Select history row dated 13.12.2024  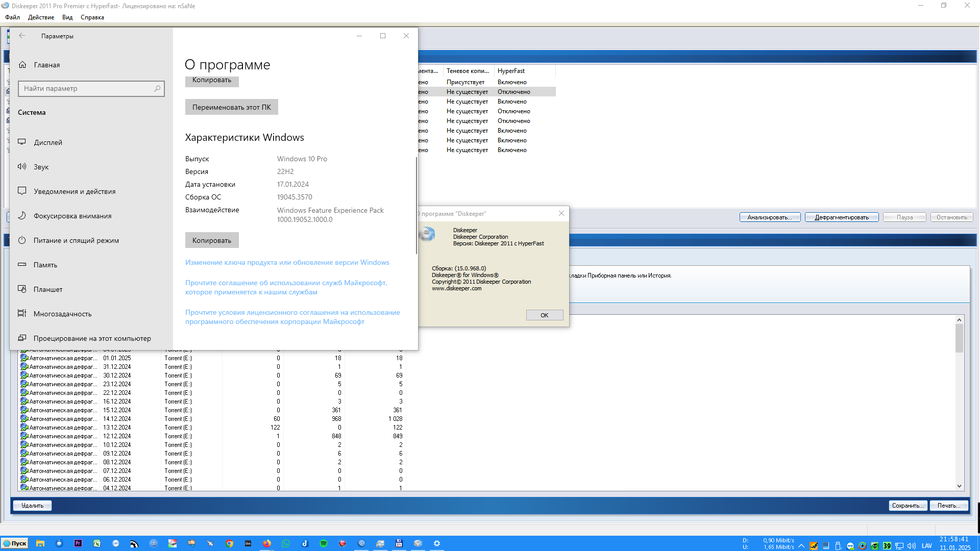pos(212,428)
